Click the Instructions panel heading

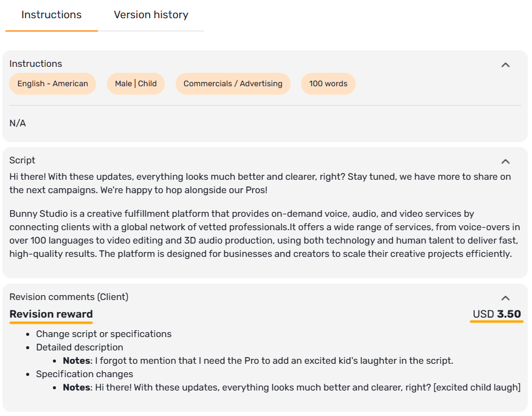(36, 64)
